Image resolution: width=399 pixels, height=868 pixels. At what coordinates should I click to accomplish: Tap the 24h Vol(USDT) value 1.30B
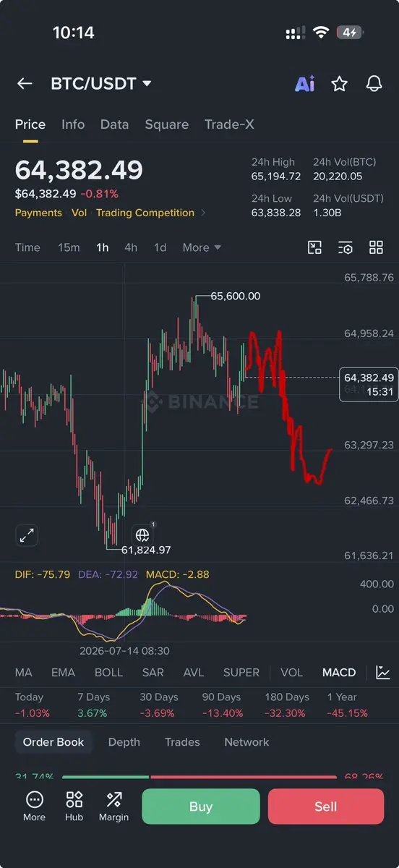pyautogui.click(x=327, y=213)
